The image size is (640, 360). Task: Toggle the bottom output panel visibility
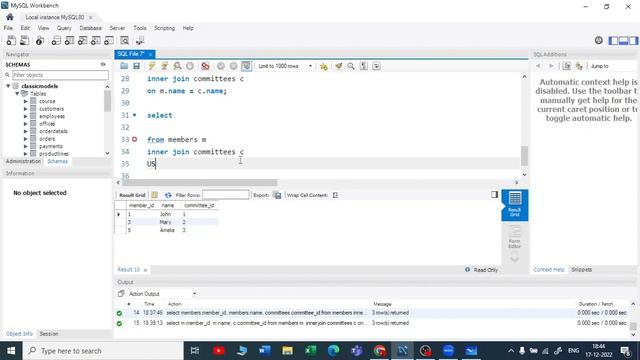click(623, 40)
